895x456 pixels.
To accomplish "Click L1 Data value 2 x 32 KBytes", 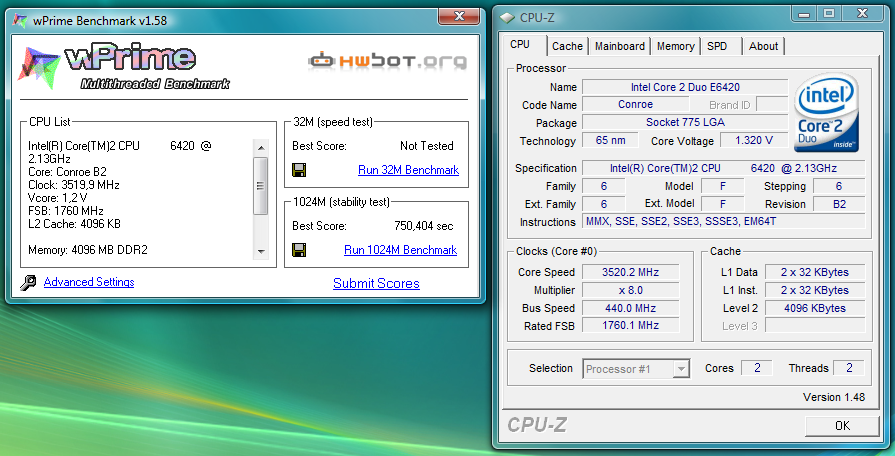I will coord(815,272).
